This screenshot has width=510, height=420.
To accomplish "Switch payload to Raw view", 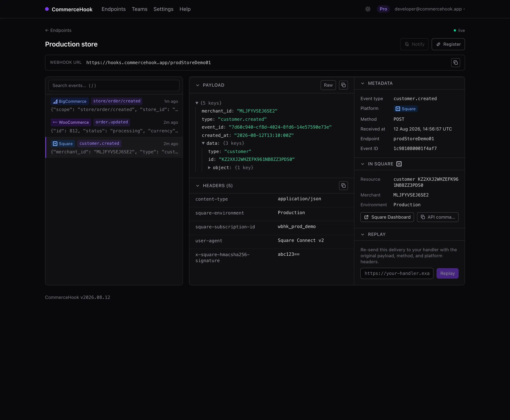I will (x=328, y=85).
